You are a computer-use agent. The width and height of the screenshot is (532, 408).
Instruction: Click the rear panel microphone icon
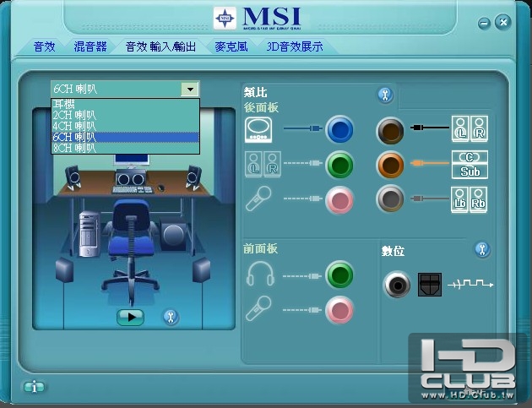258,199
